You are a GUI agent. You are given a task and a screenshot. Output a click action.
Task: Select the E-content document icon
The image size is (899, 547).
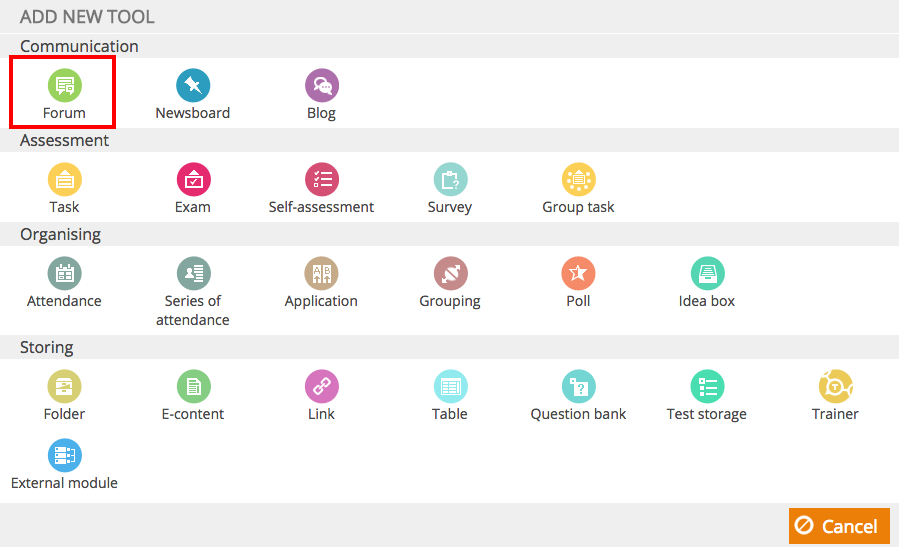[193, 386]
